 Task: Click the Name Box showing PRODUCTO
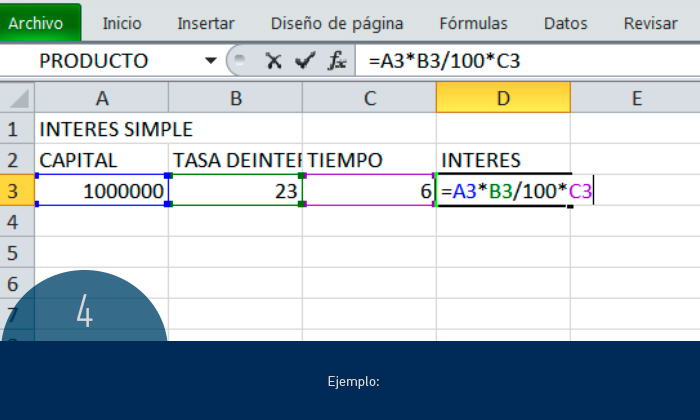110,61
